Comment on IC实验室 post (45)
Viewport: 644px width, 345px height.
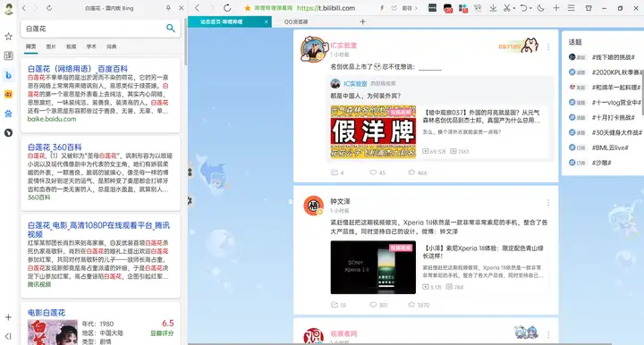(377, 172)
